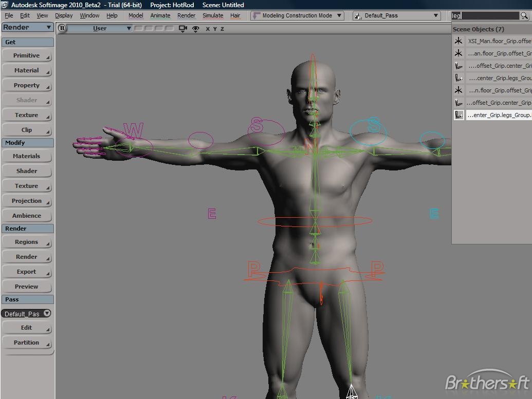Open the camera icon menu in viewport bar
This screenshot has height=399, width=532.
182,29
